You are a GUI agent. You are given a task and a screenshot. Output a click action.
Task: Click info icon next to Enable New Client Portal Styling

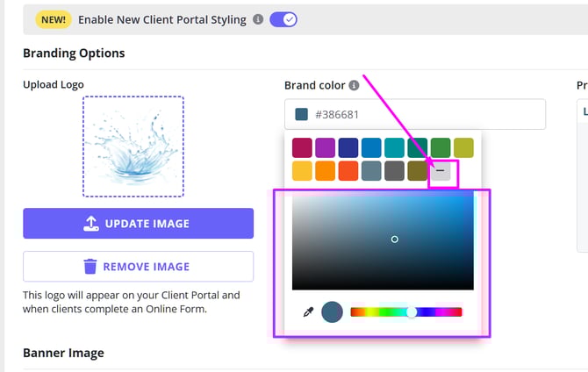(258, 19)
